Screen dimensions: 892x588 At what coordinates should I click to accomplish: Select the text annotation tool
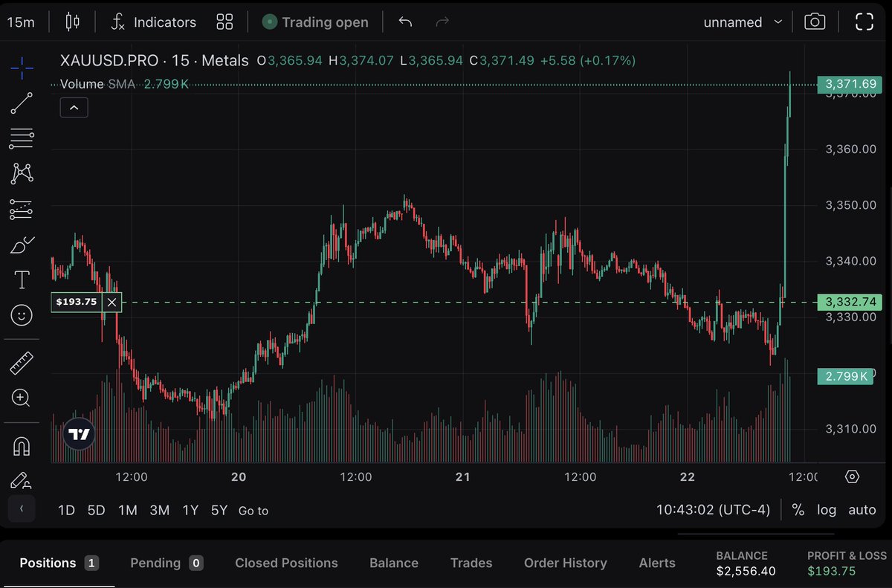21,280
